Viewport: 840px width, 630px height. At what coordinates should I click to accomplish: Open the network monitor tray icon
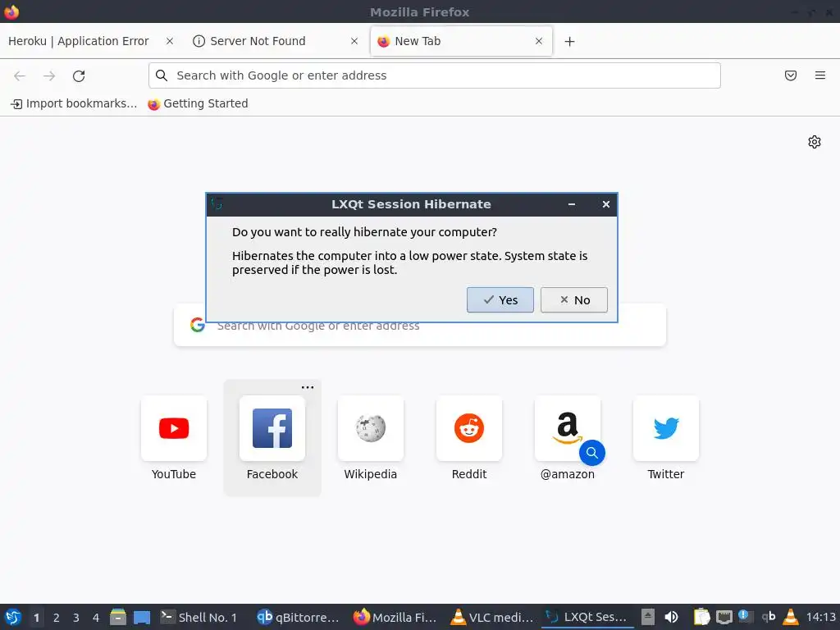coord(724,617)
